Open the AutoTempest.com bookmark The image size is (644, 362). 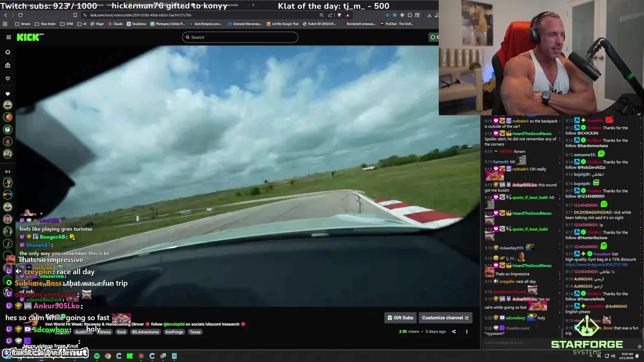pos(205,24)
